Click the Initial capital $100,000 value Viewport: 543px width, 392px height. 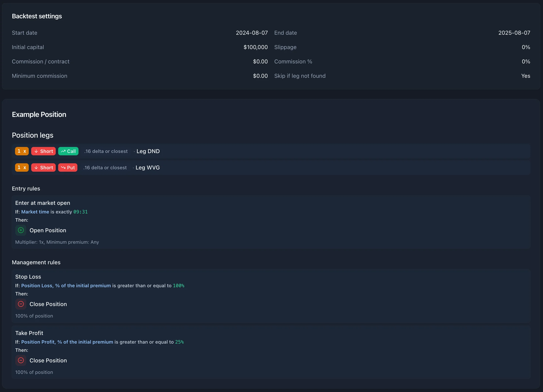tap(255, 47)
